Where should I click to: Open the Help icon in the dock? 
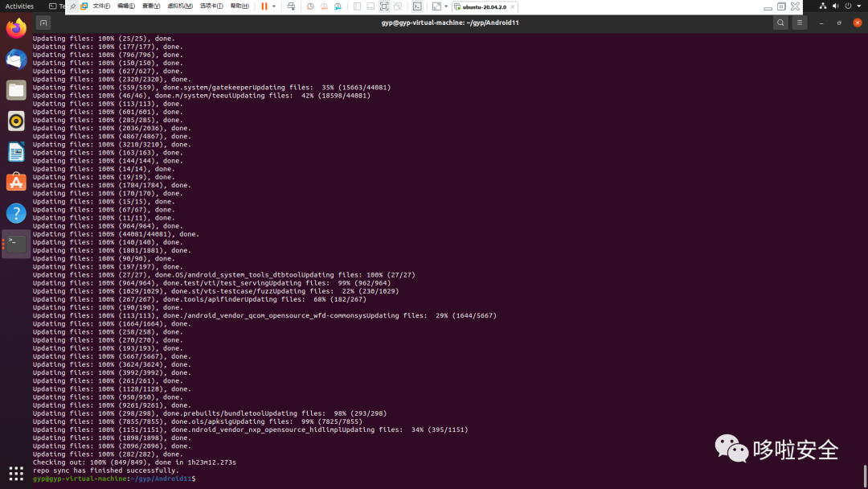pos(16,213)
